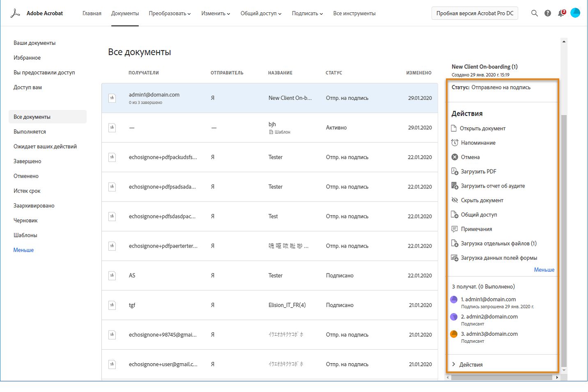The height and width of the screenshot is (392, 588).
Task: Click right arrow of horizontal scrollbar
Action: [557, 377]
